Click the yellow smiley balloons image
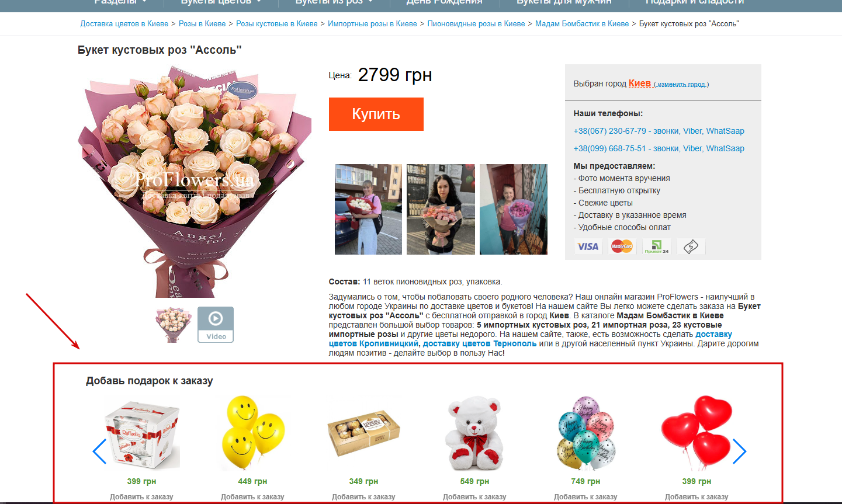This screenshot has height=504, width=842. pos(252,433)
